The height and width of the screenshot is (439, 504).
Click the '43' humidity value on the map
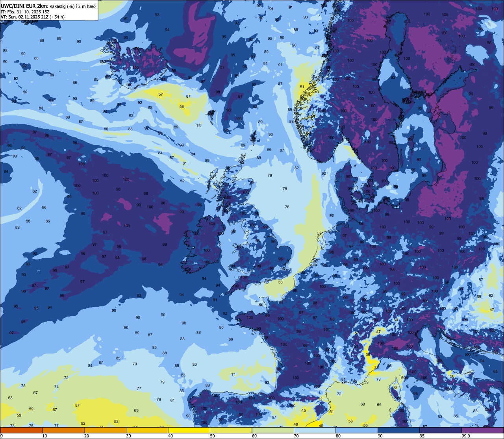(317, 92)
